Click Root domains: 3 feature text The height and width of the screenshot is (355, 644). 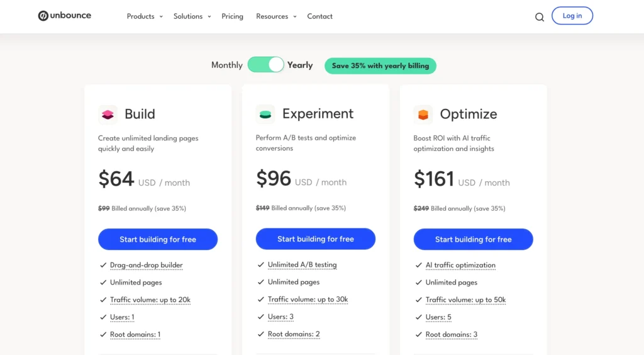pos(452,334)
